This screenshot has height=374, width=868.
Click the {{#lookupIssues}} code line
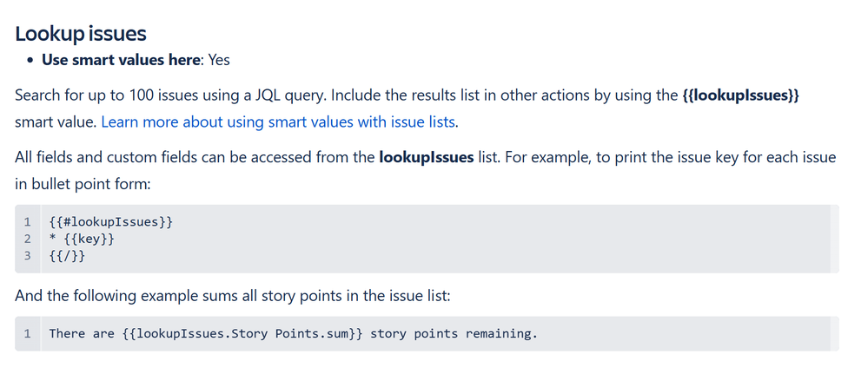pyautogui.click(x=111, y=221)
